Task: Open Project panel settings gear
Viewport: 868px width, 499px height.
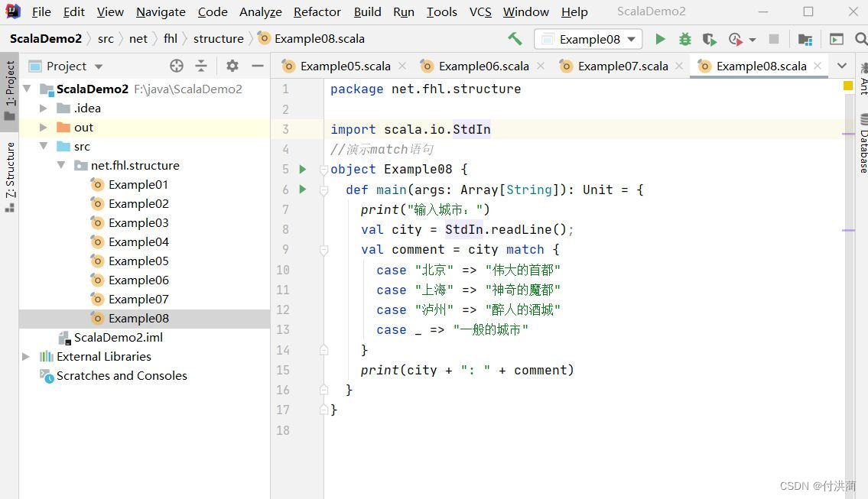Action: 232,66
